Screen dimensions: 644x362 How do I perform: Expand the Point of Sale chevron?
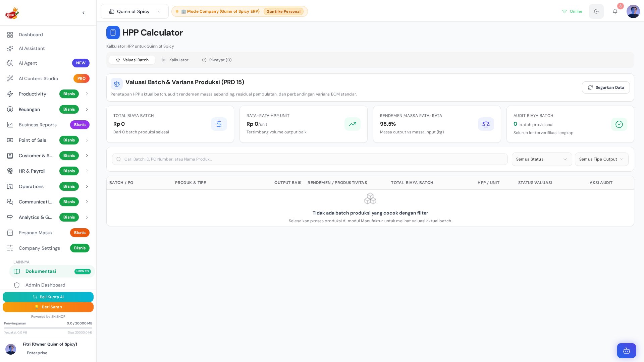[x=87, y=140]
